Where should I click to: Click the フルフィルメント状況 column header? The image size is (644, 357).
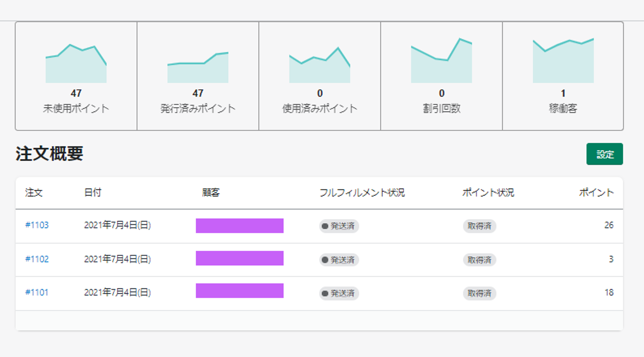tap(362, 193)
